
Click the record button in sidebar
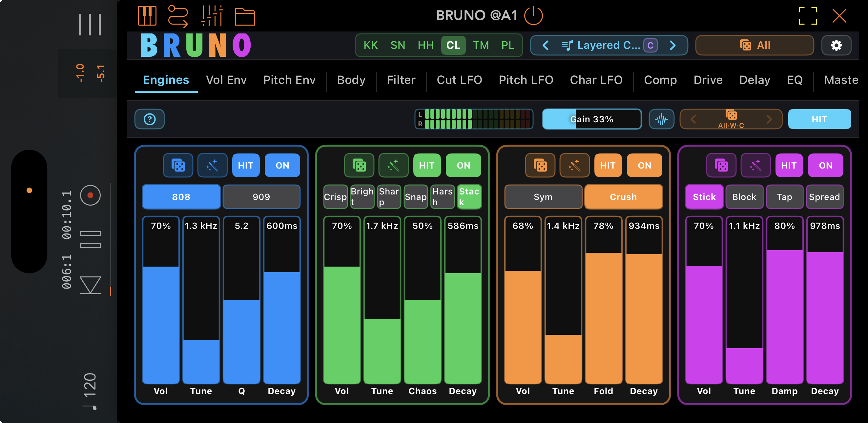click(x=90, y=195)
